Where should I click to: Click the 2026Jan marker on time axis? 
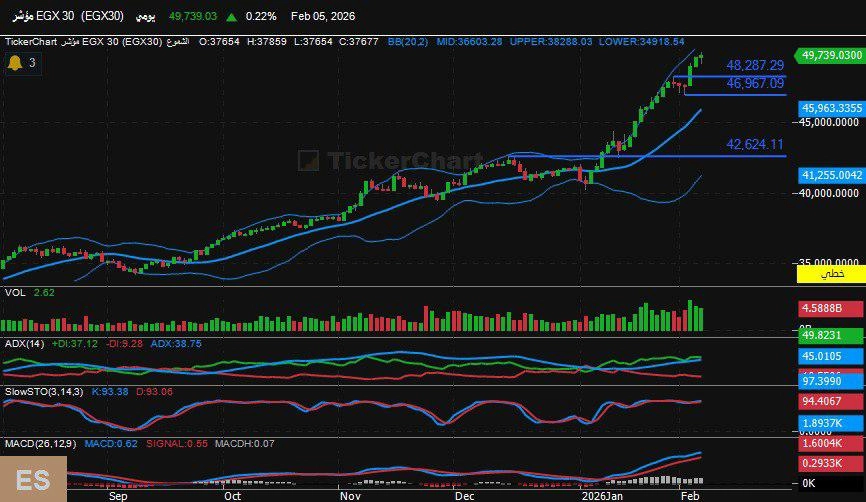[x=601, y=495]
